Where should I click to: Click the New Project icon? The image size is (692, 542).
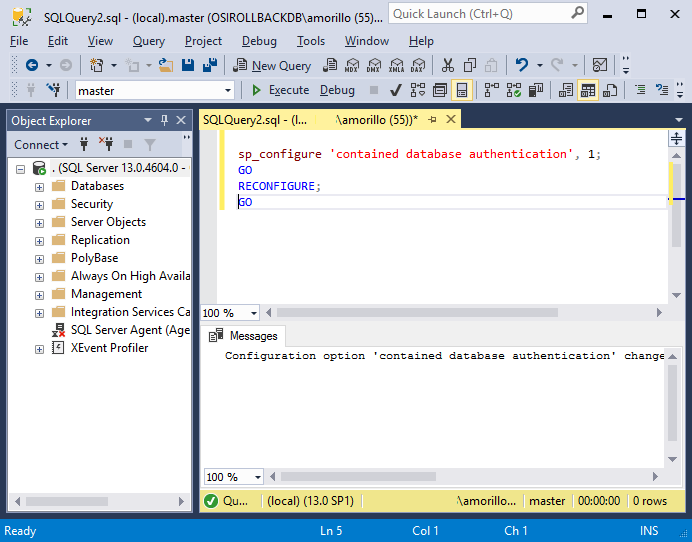(x=96, y=65)
